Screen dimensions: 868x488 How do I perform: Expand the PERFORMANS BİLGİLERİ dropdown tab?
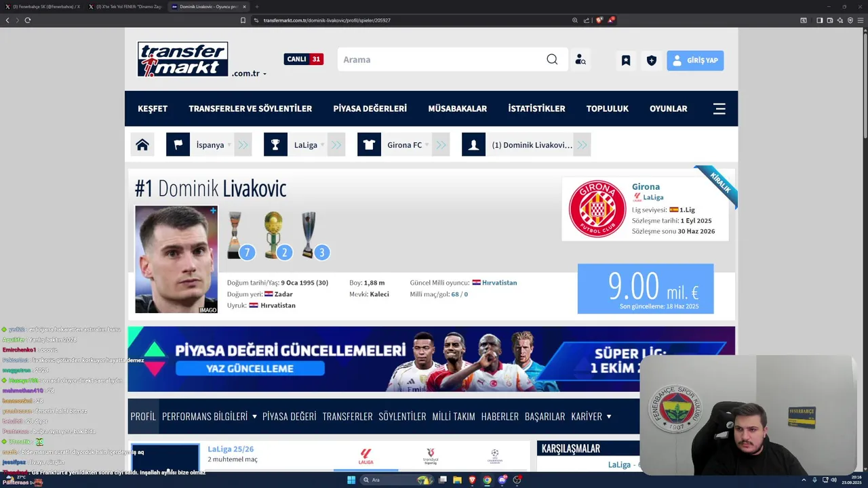point(210,416)
